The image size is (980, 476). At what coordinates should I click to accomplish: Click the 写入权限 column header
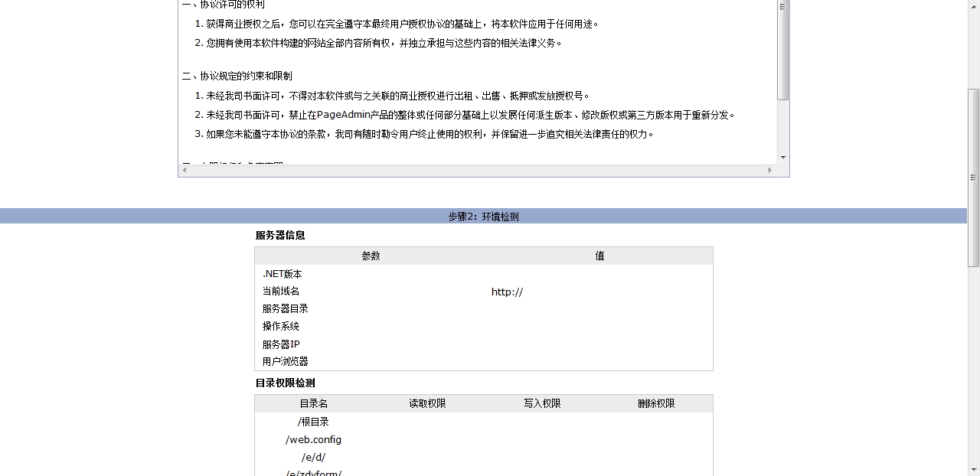click(542, 403)
